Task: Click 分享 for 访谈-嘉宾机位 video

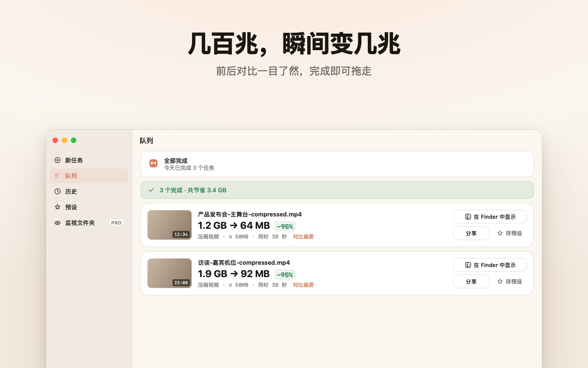Action: click(x=471, y=281)
